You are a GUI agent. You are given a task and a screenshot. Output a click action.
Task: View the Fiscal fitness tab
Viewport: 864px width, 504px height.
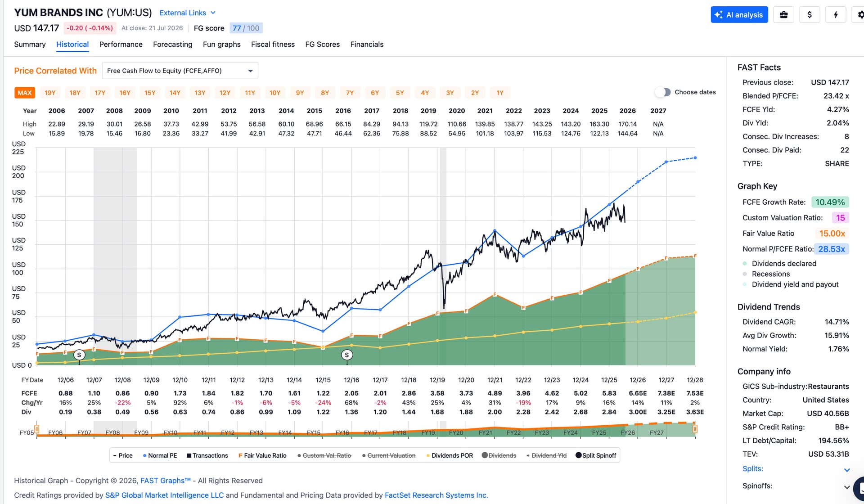point(273,45)
